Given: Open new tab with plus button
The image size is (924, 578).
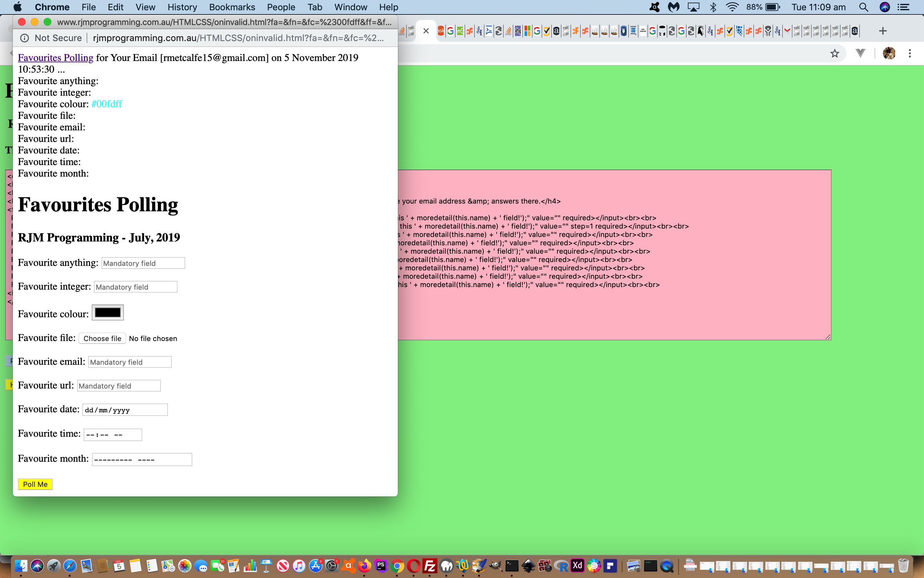Looking at the screenshot, I should coord(883,31).
